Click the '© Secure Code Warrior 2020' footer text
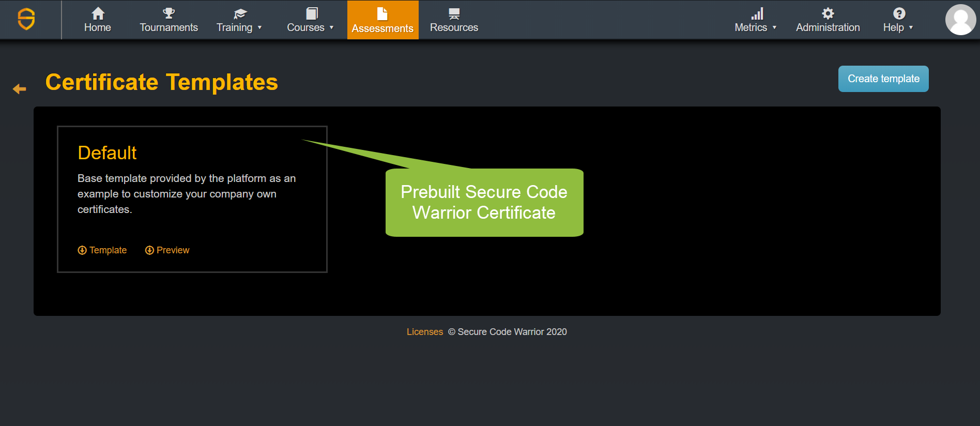The width and height of the screenshot is (980, 426). click(x=507, y=332)
